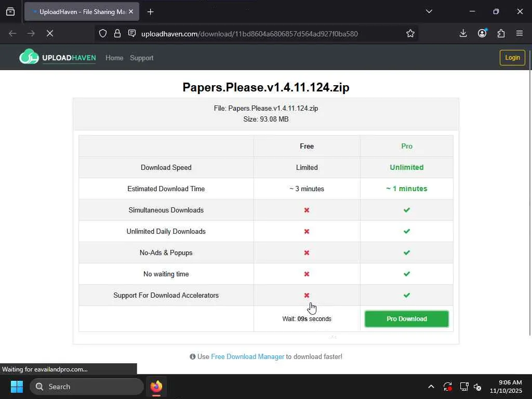The width and height of the screenshot is (532, 399).
Task: Click the ~ 3 minutes cell
Action: (307, 189)
